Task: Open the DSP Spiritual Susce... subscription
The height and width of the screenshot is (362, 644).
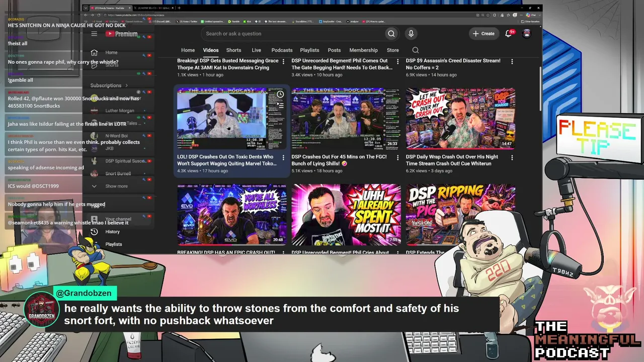Action: point(125,161)
